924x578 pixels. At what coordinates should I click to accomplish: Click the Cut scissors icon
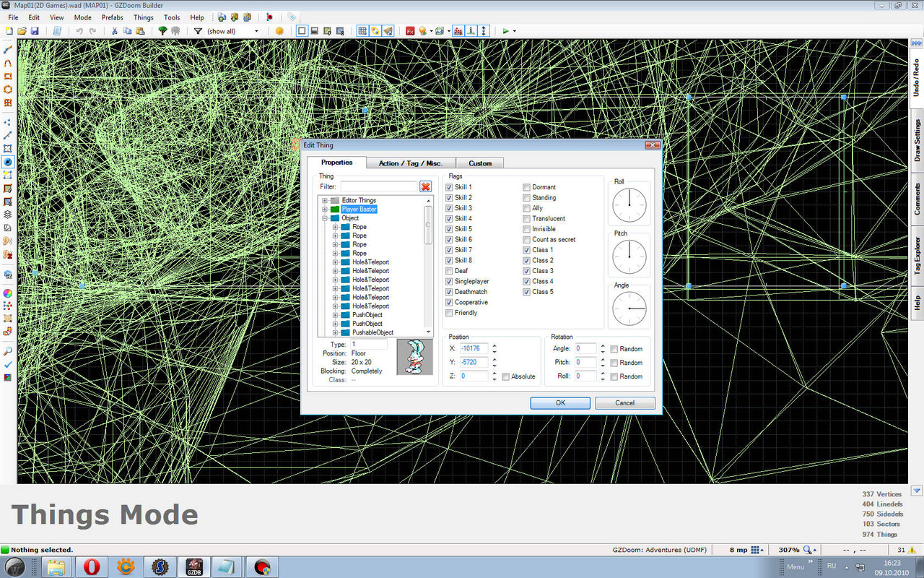click(114, 31)
